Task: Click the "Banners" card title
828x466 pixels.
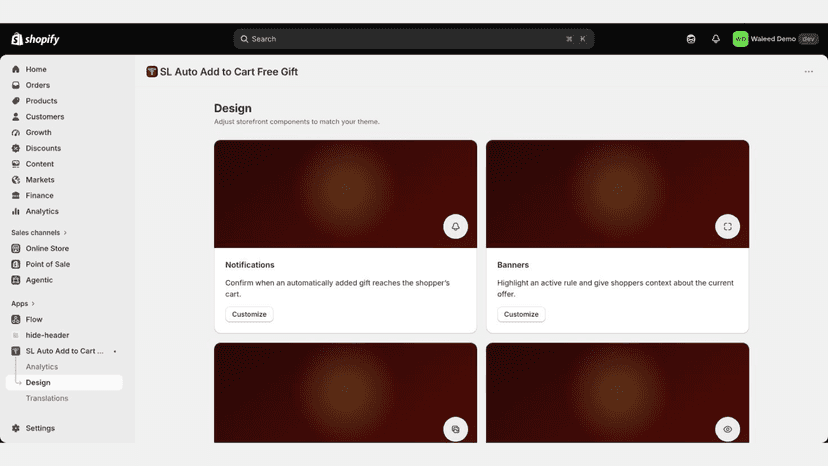Action: tap(513, 265)
